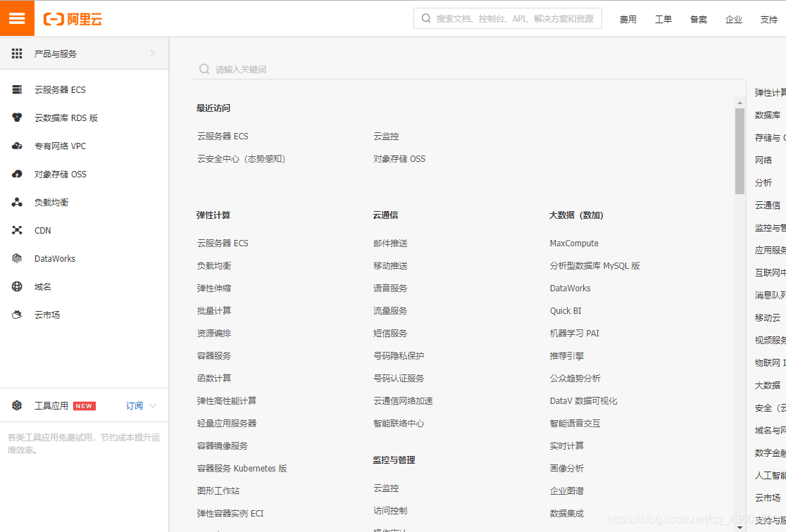Click the scrollbar down arrow

click(x=740, y=527)
